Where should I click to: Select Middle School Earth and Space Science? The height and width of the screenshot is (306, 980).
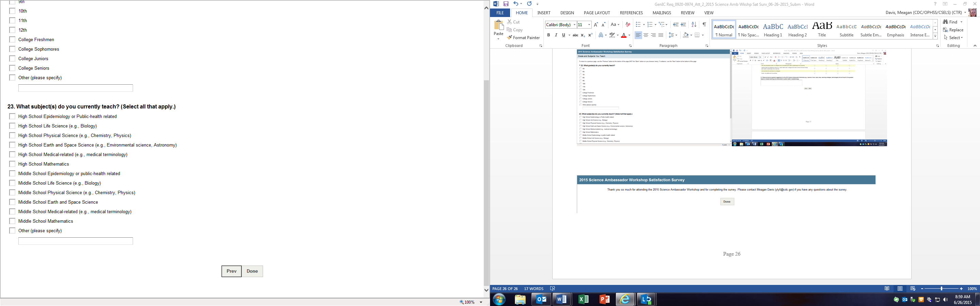coord(12,202)
